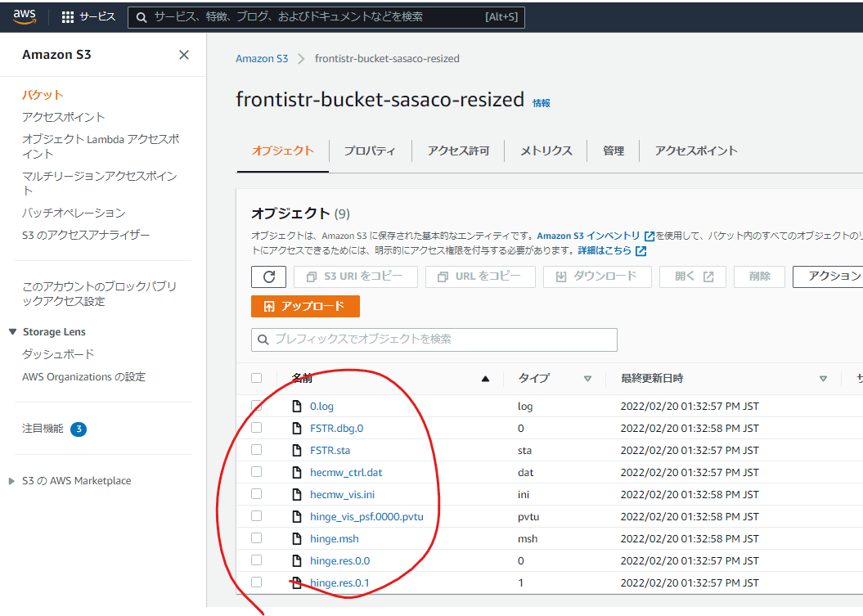Open マルチリージョンアクセスポイント in sidebar
Image resolution: width=863 pixels, height=616 pixels.
tap(99, 183)
